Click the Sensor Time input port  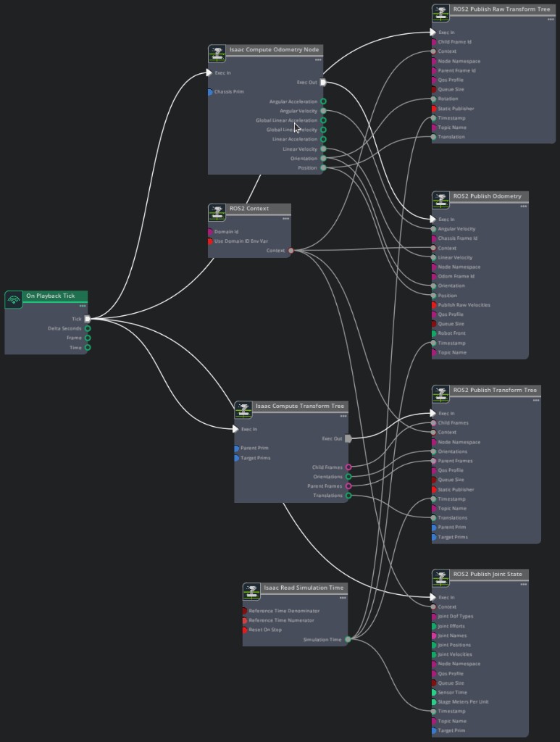[x=433, y=692]
